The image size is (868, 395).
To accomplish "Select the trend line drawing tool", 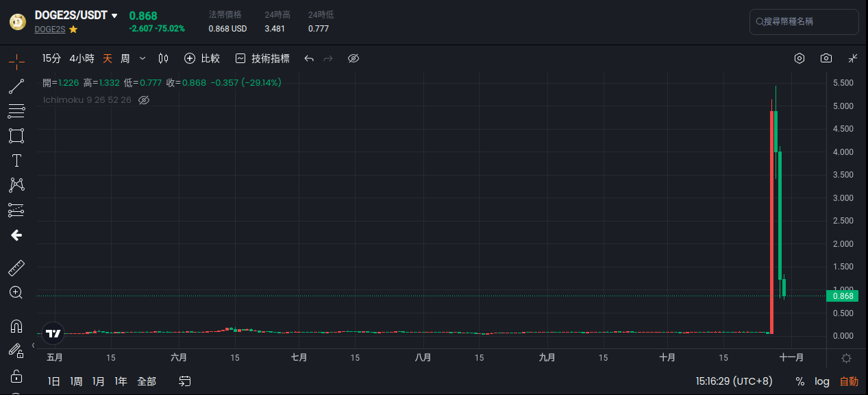I will point(16,86).
